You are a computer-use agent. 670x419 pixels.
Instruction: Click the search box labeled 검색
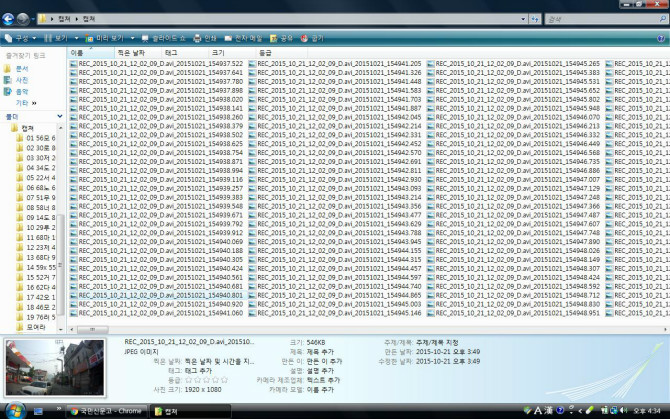[x=602, y=19]
